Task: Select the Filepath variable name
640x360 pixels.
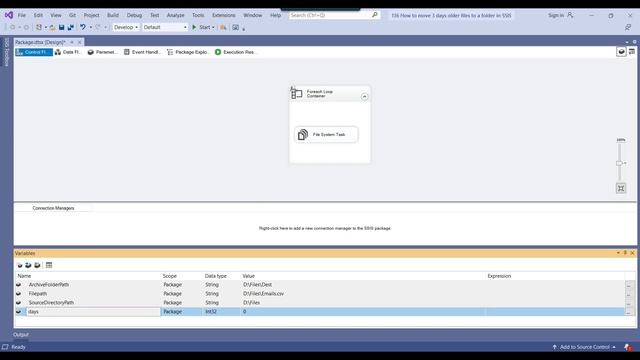Action: (x=38, y=293)
